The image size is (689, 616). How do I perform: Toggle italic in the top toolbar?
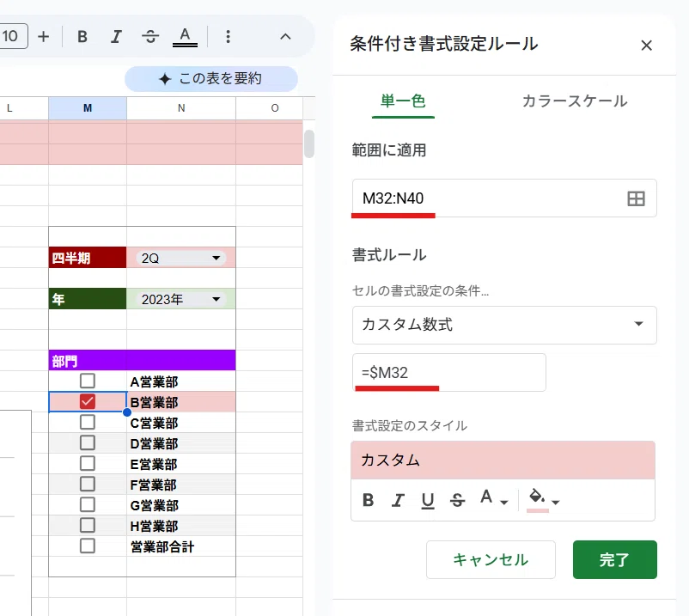116,36
